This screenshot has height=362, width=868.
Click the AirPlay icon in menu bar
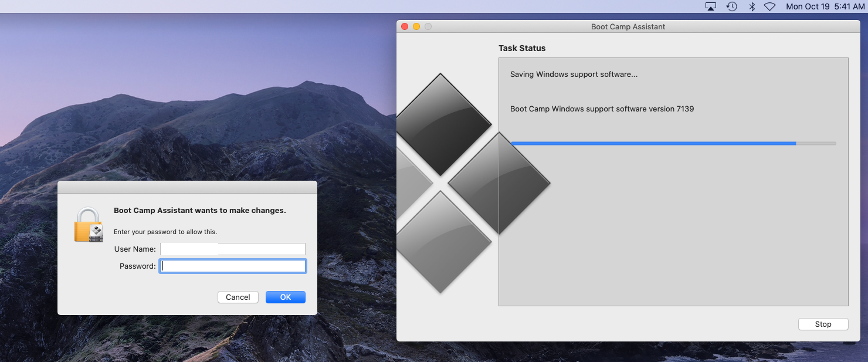coord(710,6)
